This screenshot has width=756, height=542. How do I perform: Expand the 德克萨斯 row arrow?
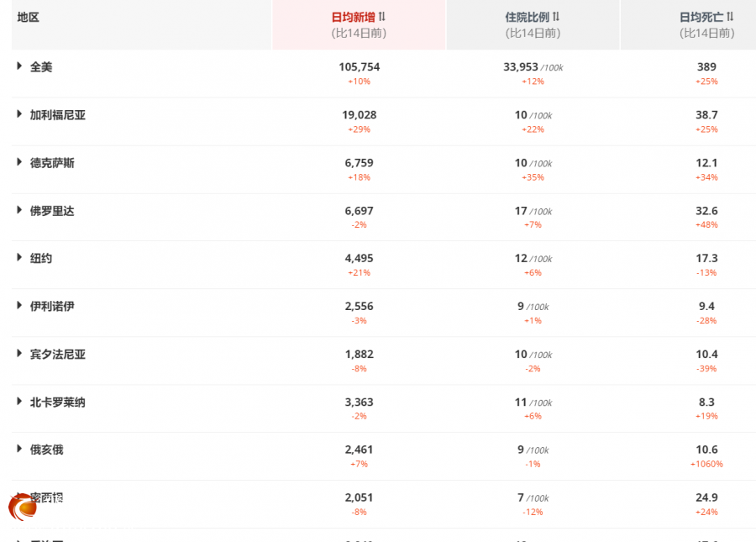[19, 162]
